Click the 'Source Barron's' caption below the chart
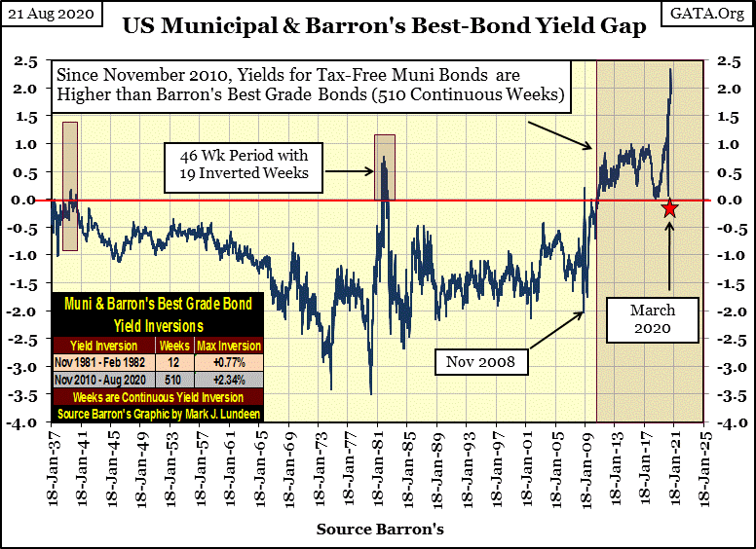 (380, 530)
